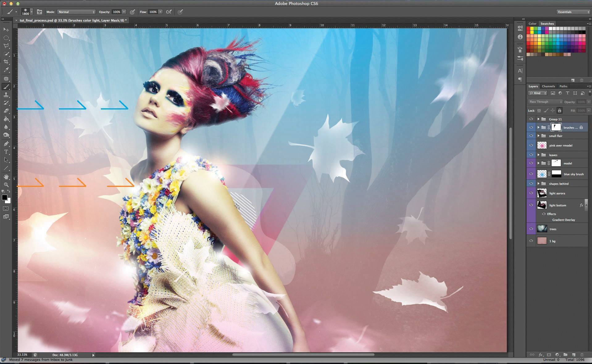Hide the pink over rmodel layer
The width and height of the screenshot is (592, 364).
(x=531, y=145)
